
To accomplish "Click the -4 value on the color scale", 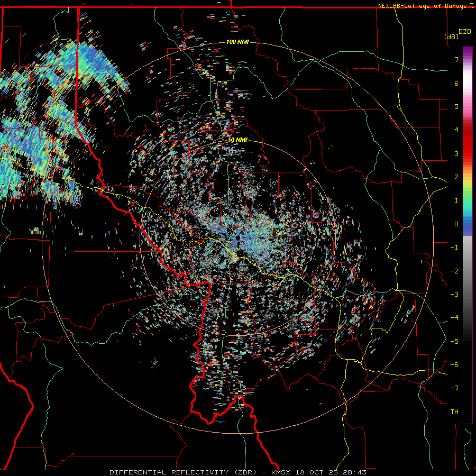I will (x=454, y=318).
